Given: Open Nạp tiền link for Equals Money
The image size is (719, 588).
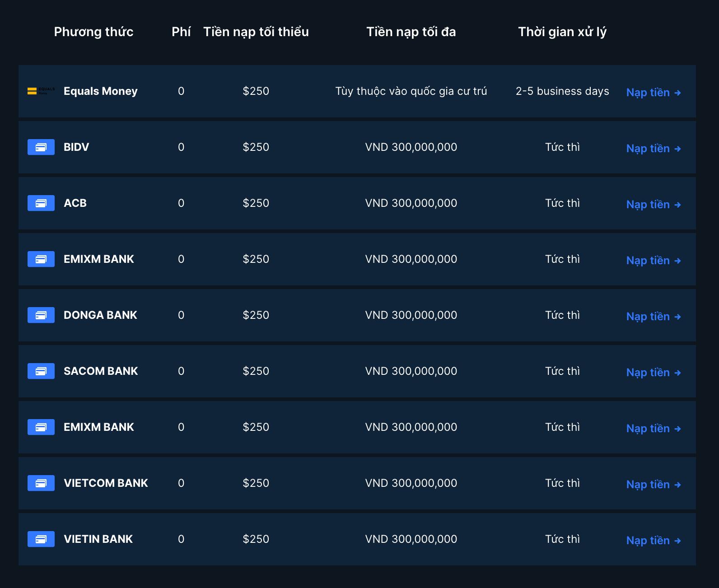Looking at the screenshot, I should click(x=653, y=93).
